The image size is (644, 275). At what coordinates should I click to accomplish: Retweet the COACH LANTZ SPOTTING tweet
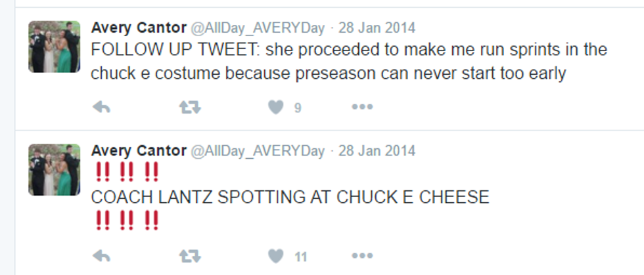click(x=189, y=256)
